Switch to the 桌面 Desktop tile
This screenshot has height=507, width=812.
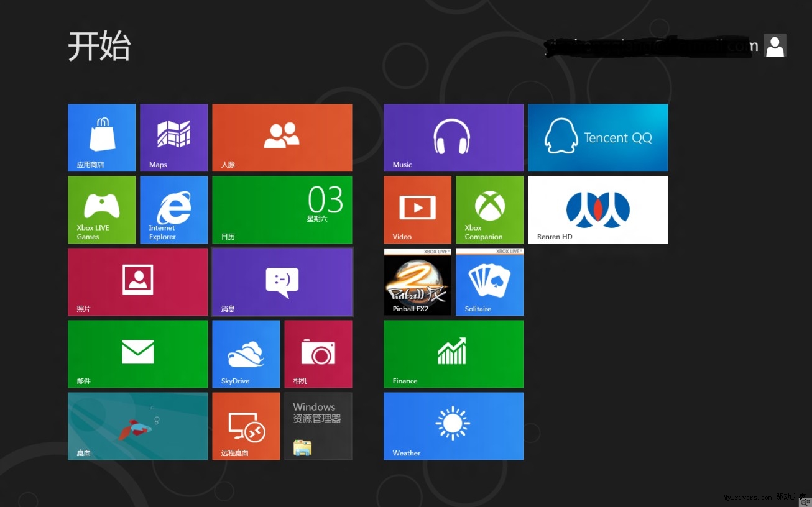[x=138, y=426]
